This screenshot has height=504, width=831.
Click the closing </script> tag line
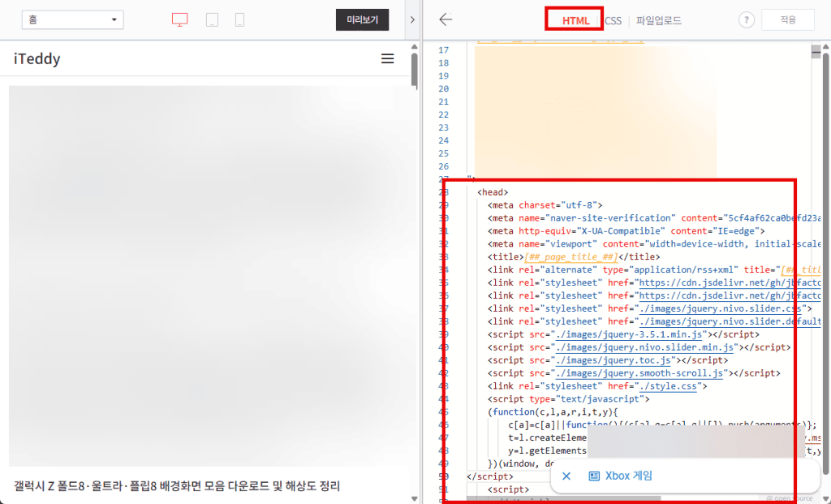(x=490, y=476)
